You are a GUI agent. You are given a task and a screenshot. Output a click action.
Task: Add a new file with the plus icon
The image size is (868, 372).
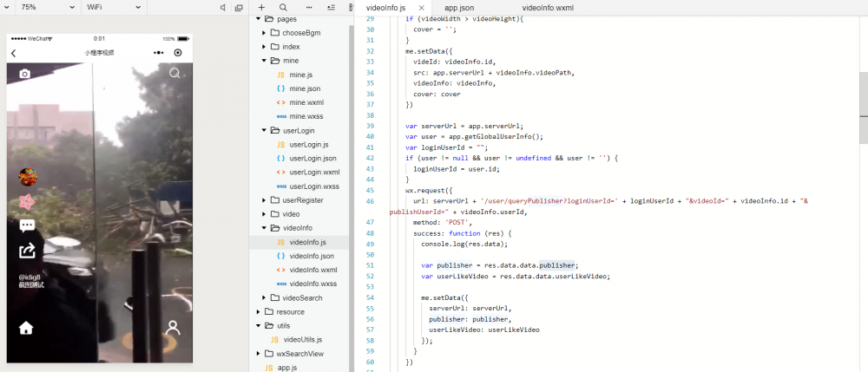click(x=262, y=7)
